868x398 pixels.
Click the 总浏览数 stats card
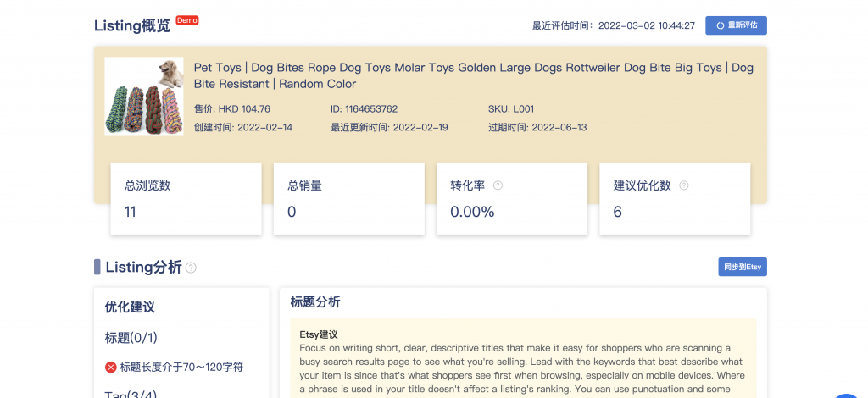point(186,199)
